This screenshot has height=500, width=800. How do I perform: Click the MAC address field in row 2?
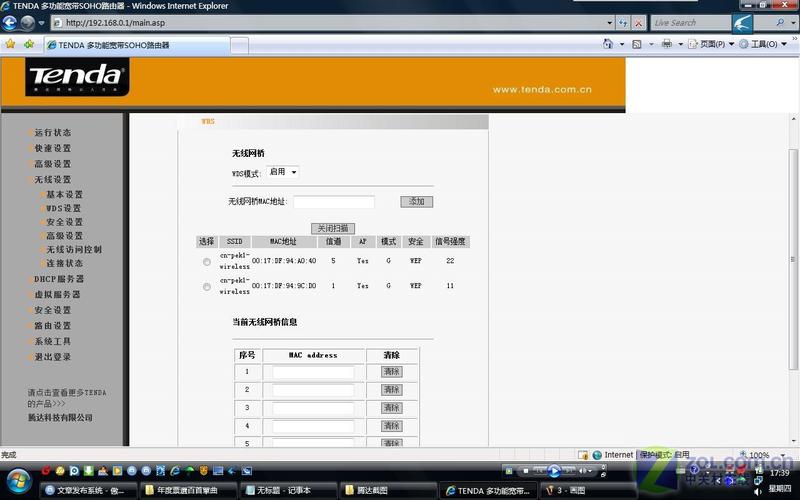(x=313, y=390)
